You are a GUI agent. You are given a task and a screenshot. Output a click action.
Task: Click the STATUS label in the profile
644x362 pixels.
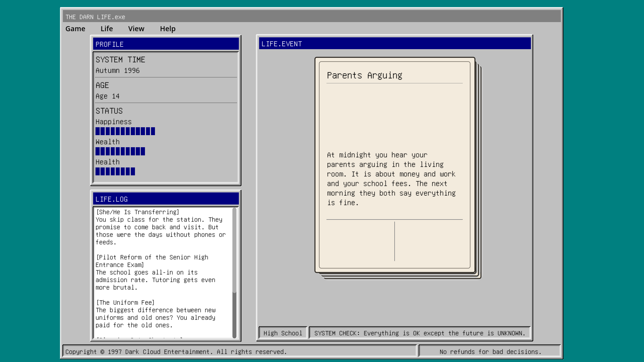pyautogui.click(x=109, y=111)
